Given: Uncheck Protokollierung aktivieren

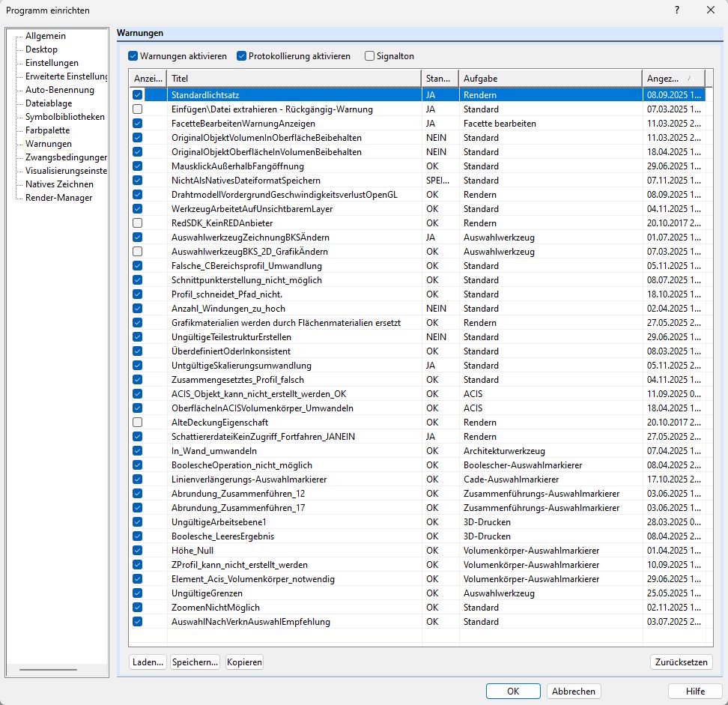Looking at the screenshot, I should tap(242, 56).
